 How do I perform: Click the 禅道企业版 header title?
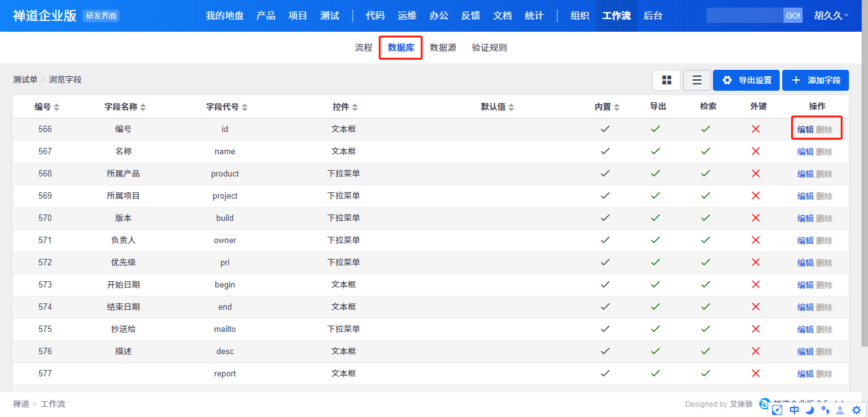pos(44,16)
